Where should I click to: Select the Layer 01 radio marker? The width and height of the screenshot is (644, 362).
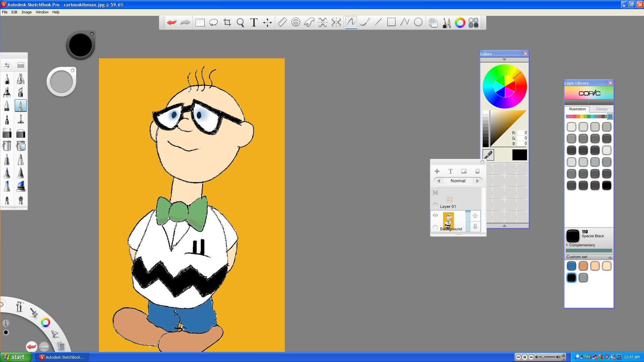(x=435, y=205)
